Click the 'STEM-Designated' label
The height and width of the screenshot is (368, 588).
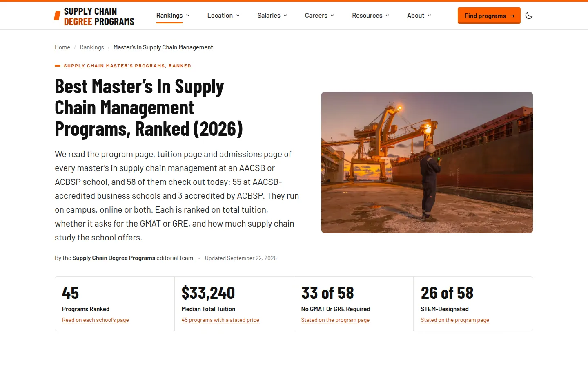[445, 309]
